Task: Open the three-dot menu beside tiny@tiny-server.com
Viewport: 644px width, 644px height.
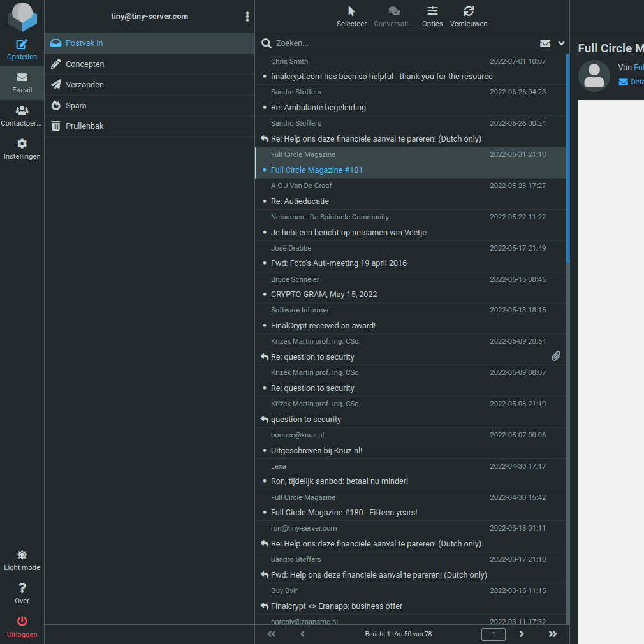Action: click(247, 17)
